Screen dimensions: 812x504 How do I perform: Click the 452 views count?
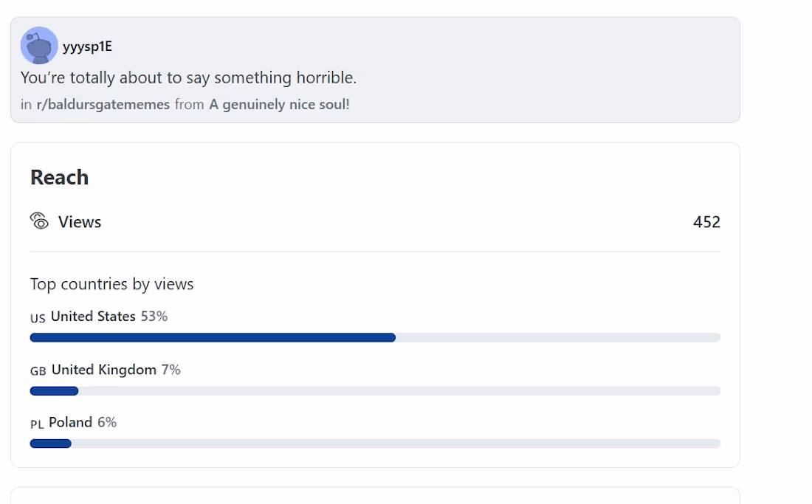click(707, 222)
